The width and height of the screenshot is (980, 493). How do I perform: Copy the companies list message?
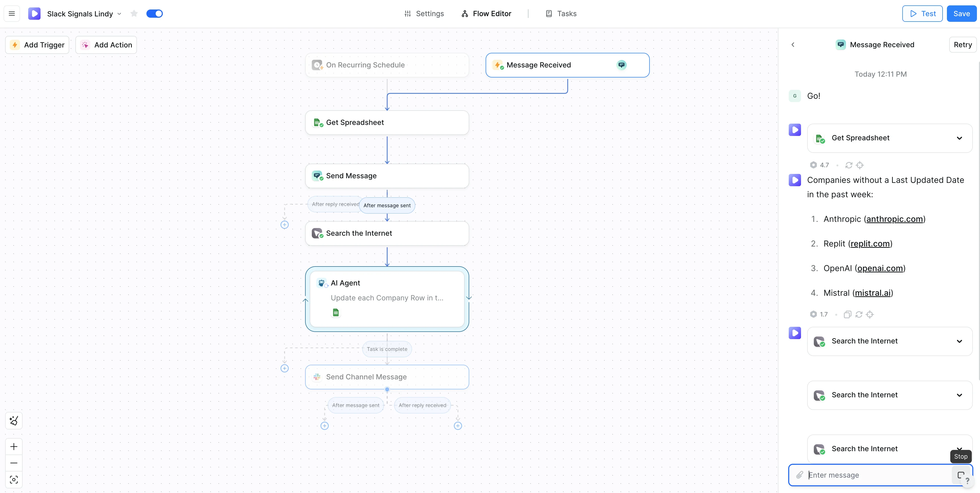click(x=847, y=314)
